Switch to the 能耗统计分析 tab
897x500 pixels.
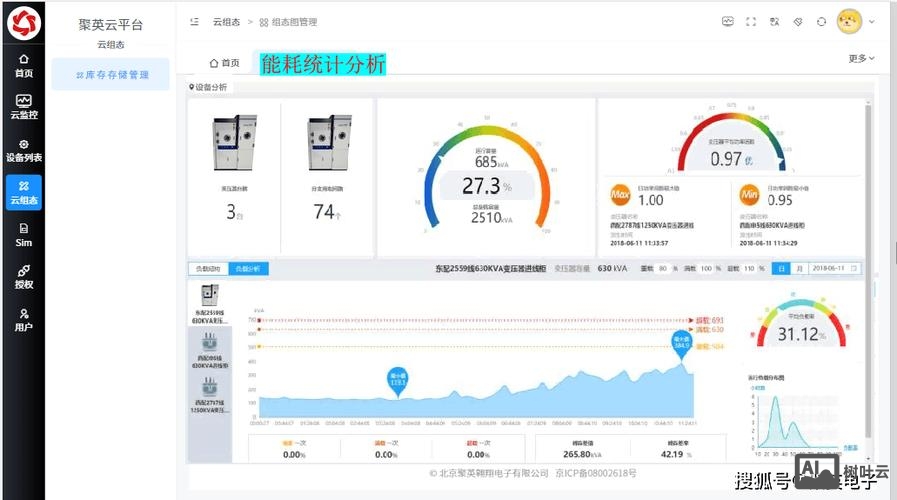[323, 64]
